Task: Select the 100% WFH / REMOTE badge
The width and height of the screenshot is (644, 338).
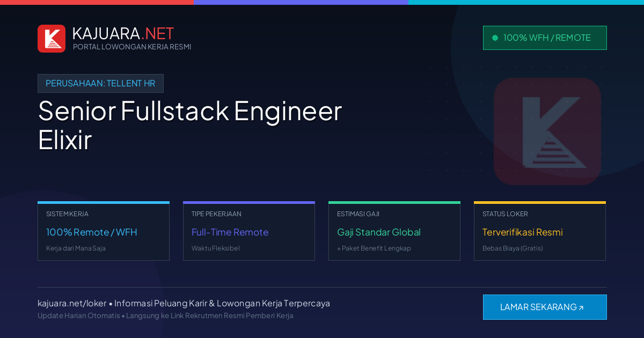Action: tap(545, 38)
